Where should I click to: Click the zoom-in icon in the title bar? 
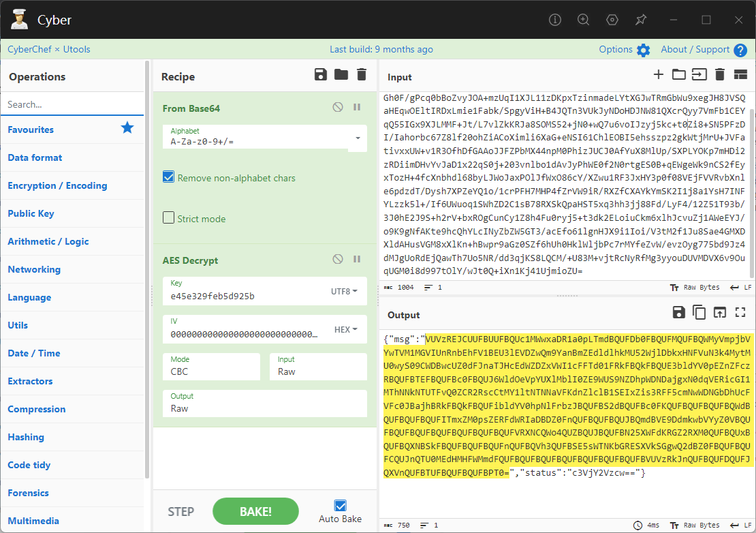point(584,20)
